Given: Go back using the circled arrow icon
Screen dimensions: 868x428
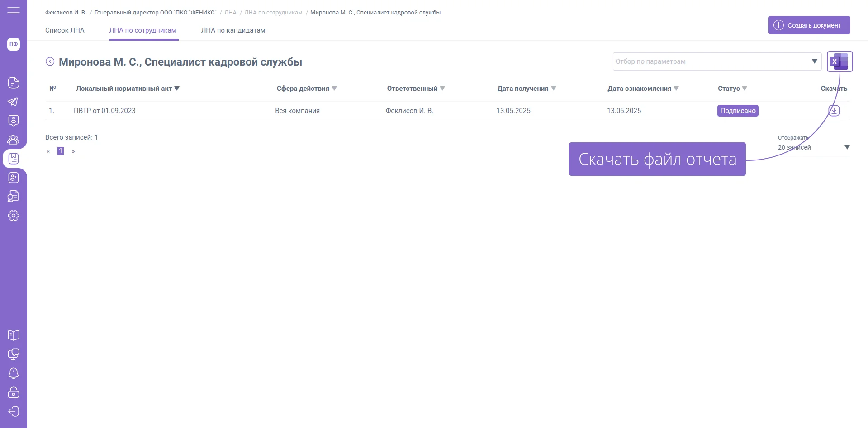Looking at the screenshot, I should coord(50,62).
